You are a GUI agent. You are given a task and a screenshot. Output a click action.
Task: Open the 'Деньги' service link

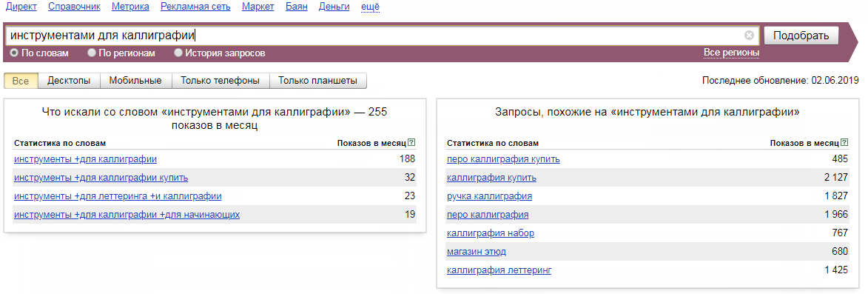(334, 7)
